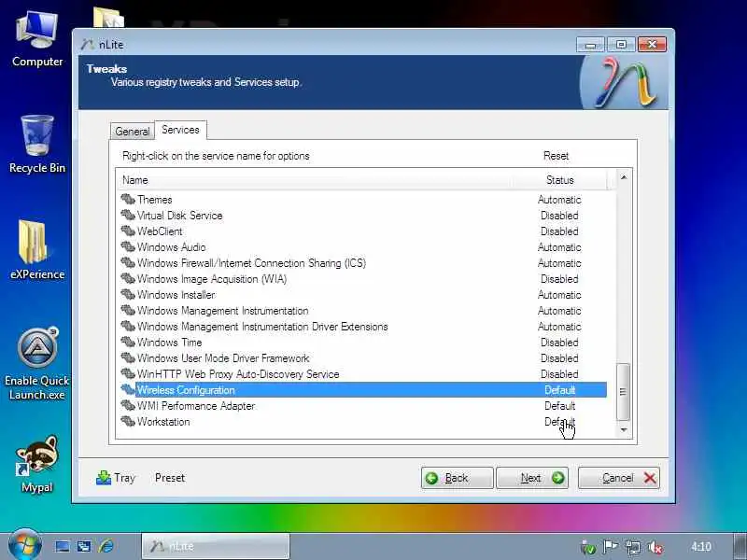The width and height of the screenshot is (747, 560).
Task: Open the eXPerience folder icon
Action: tap(37, 250)
